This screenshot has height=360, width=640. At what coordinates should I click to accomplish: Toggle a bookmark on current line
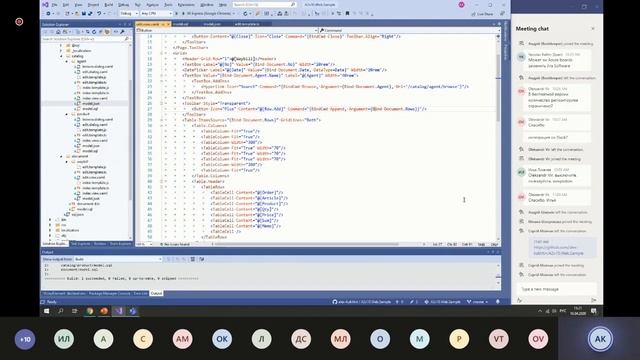point(347,13)
